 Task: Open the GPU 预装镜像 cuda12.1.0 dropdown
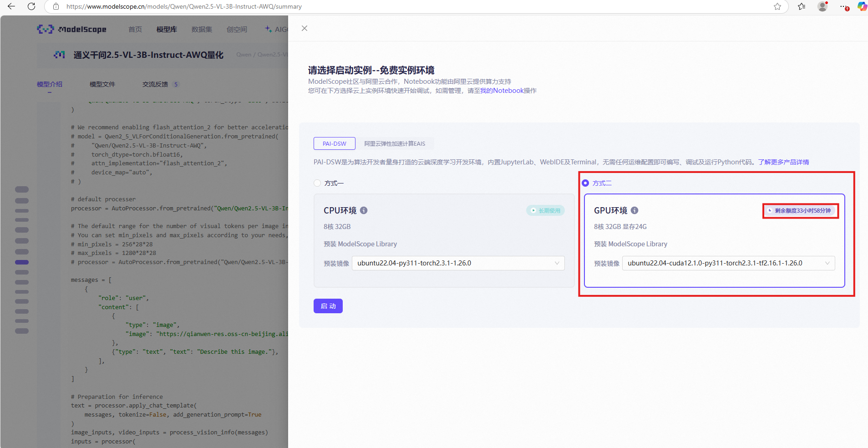pos(728,263)
